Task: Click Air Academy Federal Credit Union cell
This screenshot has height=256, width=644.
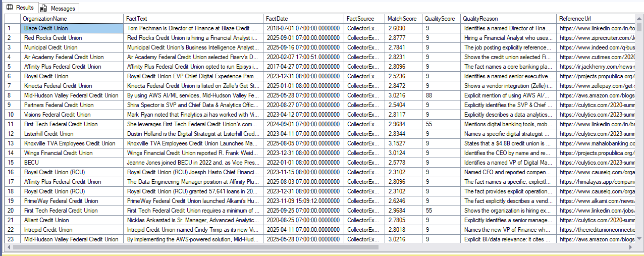Action: [x=72, y=57]
